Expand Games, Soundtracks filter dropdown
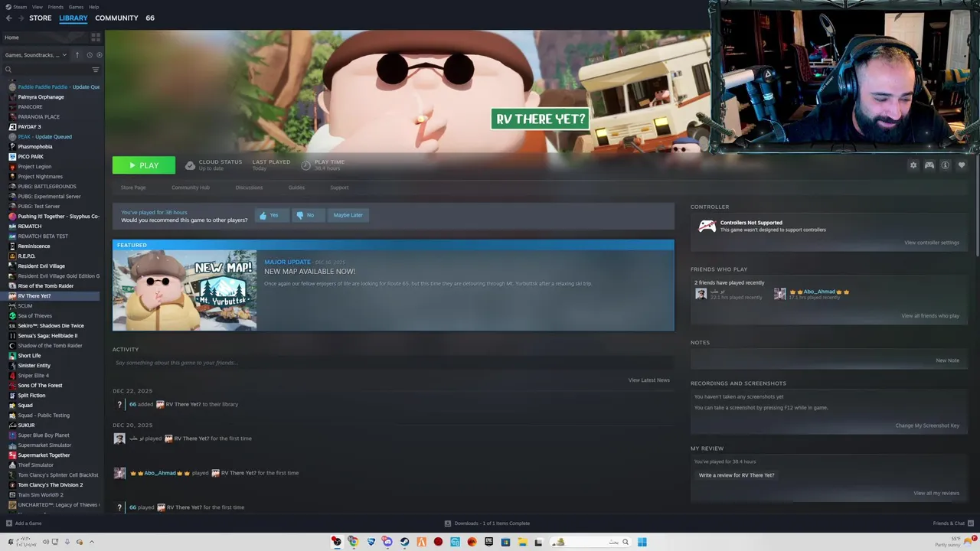Image resolution: width=980 pixels, height=551 pixels. [x=35, y=55]
